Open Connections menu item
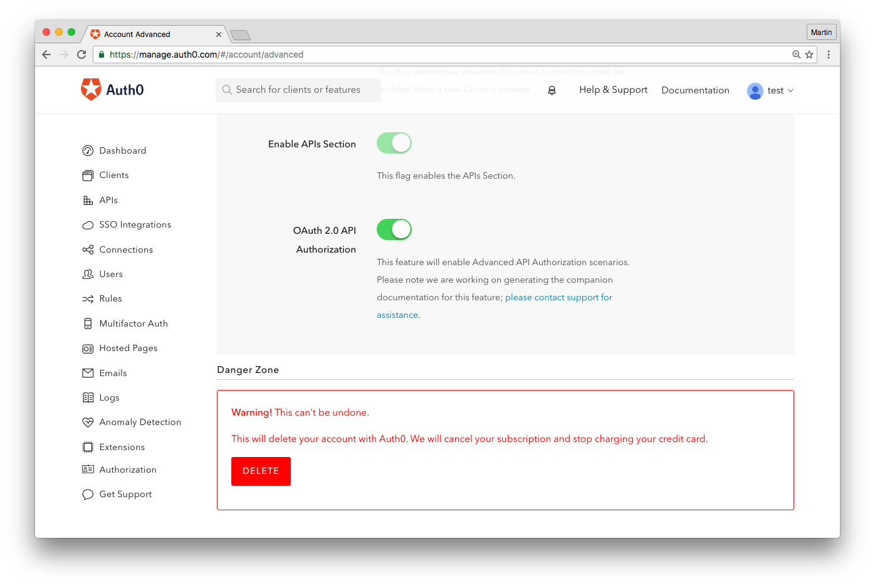 (x=126, y=249)
